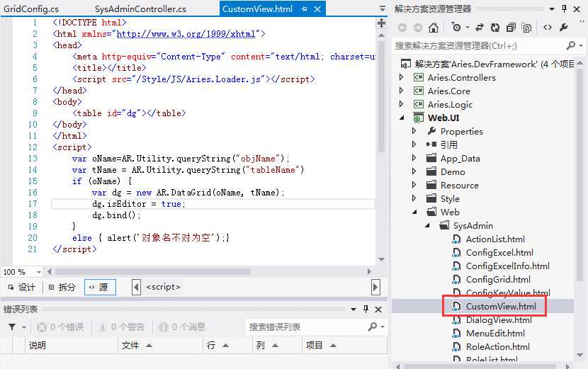
Task: Close the CustomView.html tab
Action: point(317,9)
